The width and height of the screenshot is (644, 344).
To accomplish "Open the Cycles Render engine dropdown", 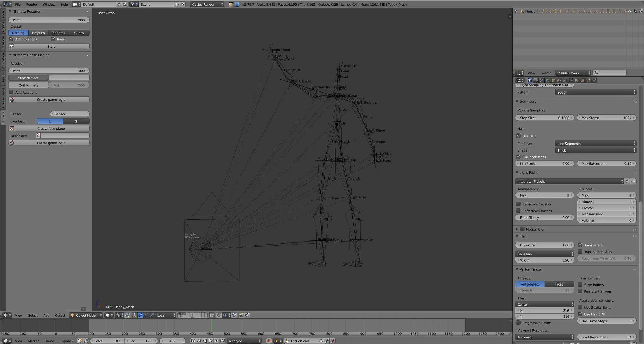I will click(x=207, y=4).
